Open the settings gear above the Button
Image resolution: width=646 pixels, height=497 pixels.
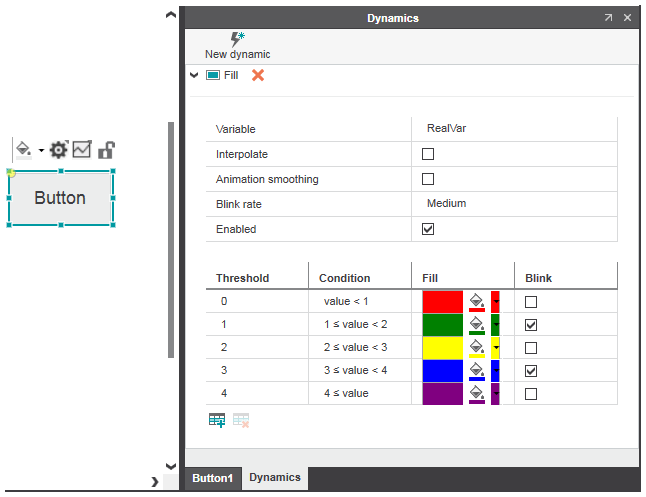[58, 150]
